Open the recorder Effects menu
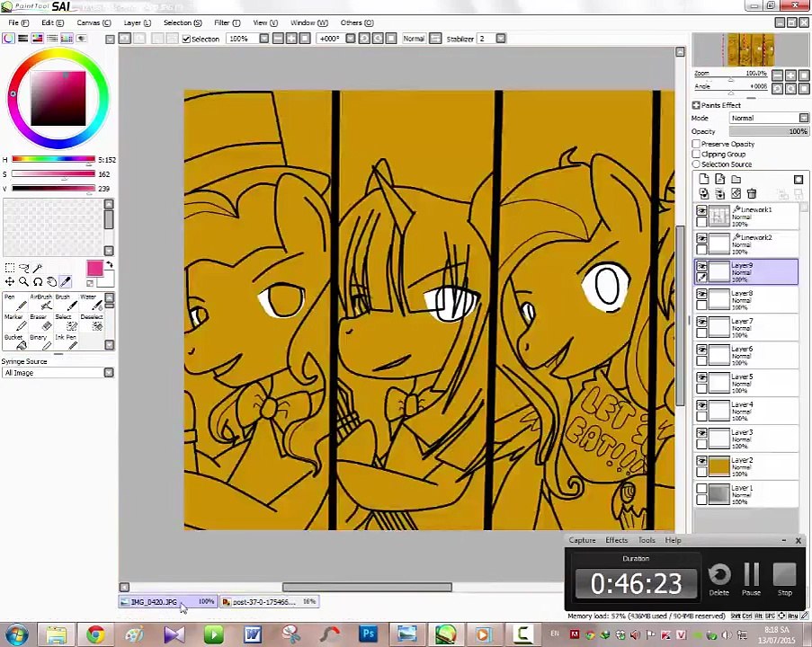The height and width of the screenshot is (647, 812). pyautogui.click(x=617, y=540)
